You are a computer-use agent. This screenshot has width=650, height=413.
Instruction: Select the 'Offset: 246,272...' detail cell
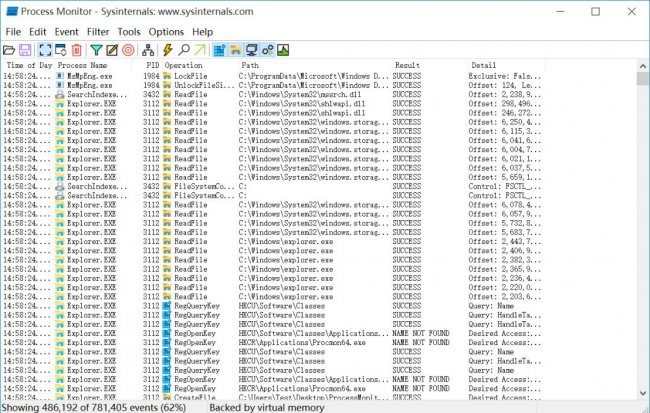point(505,113)
